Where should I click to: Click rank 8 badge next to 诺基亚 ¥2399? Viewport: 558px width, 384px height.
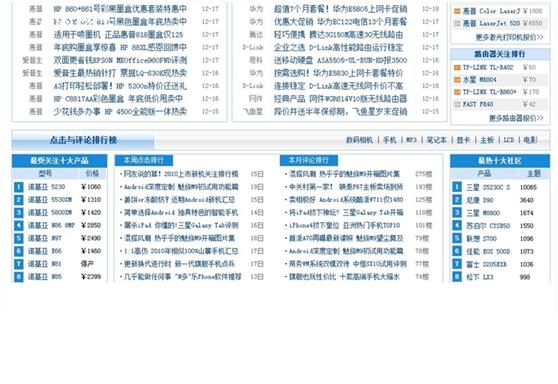pyautogui.click(x=19, y=277)
